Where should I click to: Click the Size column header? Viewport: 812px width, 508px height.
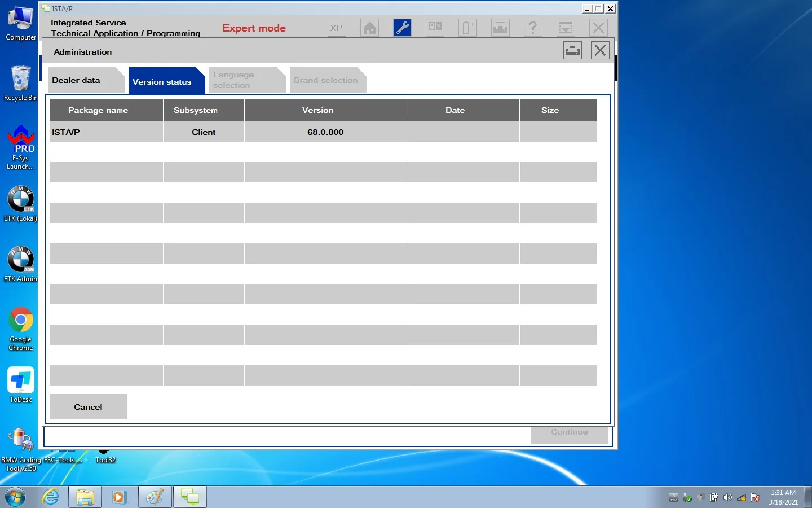(x=558, y=110)
